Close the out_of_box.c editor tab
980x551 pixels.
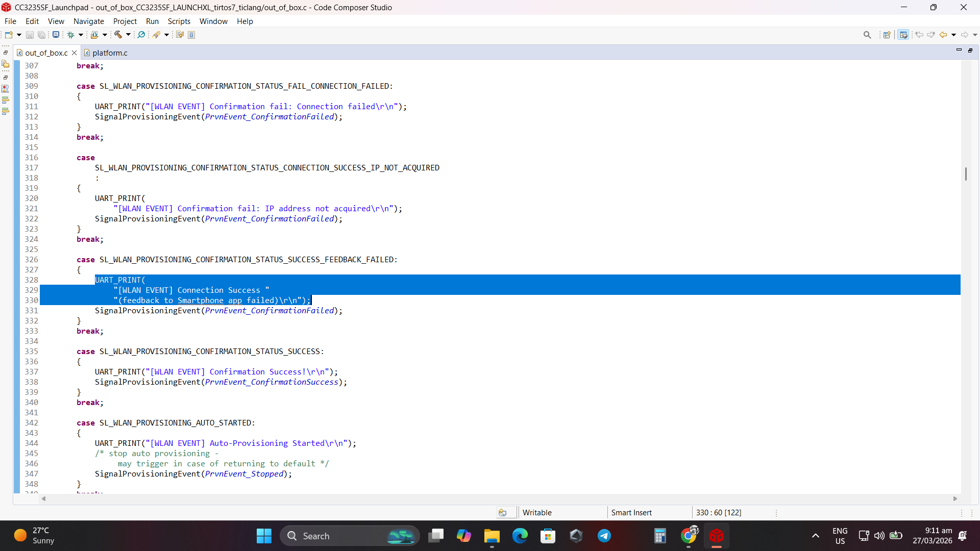[x=74, y=53]
